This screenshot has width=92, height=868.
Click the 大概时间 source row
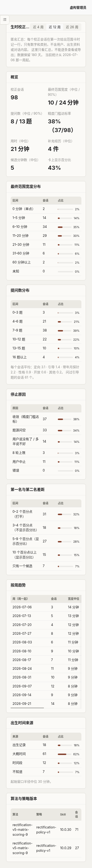tap(46, 754)
